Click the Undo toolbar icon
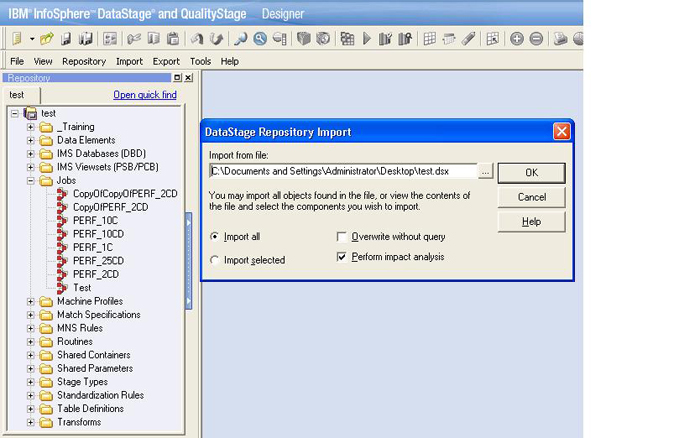 (197, 39)
